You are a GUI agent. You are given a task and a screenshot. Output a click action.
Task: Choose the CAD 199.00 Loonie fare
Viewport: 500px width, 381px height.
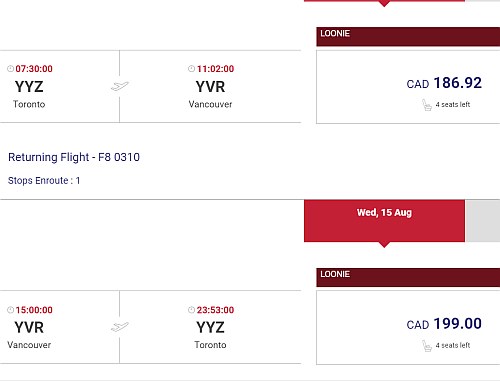pyautogui.click(x=408, y=328)
